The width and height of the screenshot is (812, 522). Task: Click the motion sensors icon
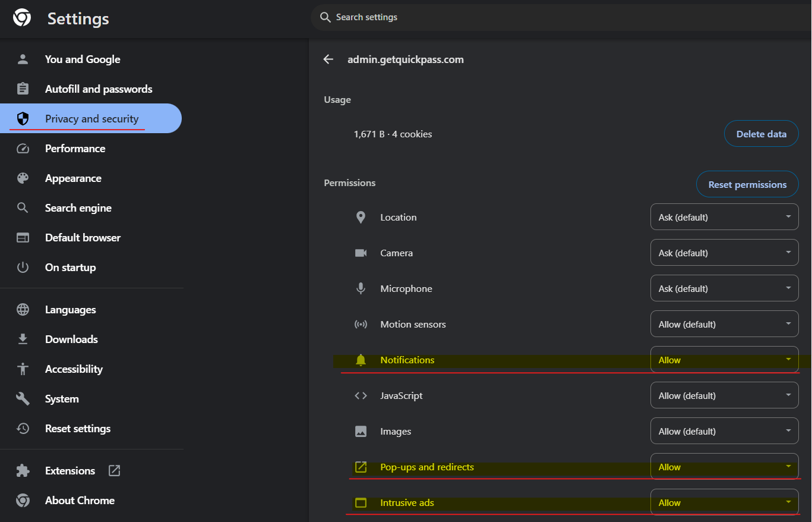click(x=361, y=324)
